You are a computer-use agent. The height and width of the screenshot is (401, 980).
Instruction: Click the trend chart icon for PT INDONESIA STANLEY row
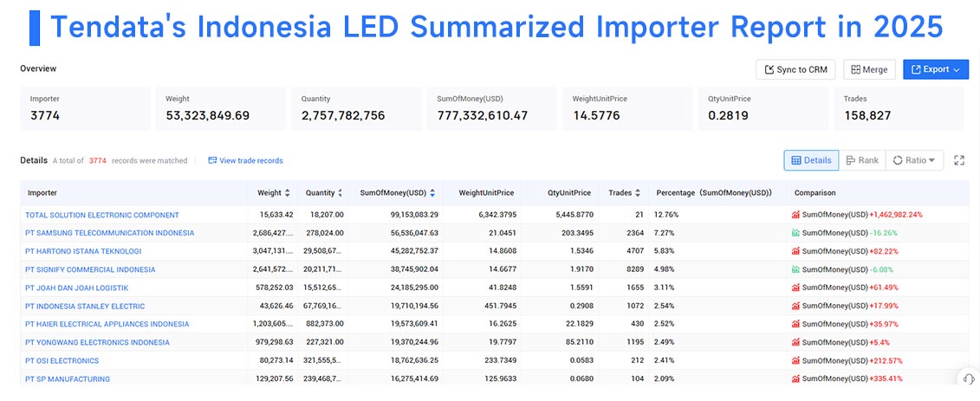[x=795, y=306]
